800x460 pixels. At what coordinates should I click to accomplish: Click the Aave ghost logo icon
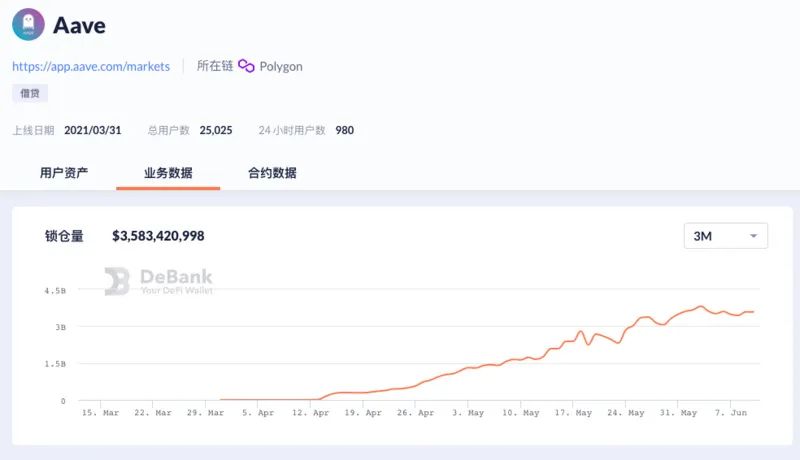tap(28, 24)
